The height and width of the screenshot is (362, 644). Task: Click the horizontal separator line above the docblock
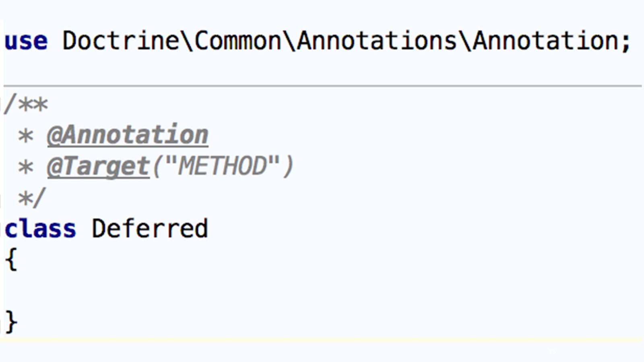coord(322,86)
